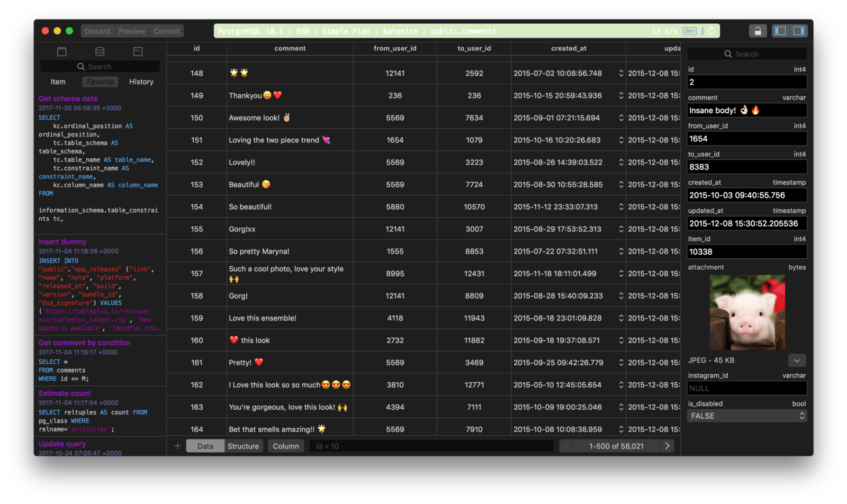Select the comment cell Awesome look!
The height and width of the screenshot is (504, 847).
tap(290, 118)
